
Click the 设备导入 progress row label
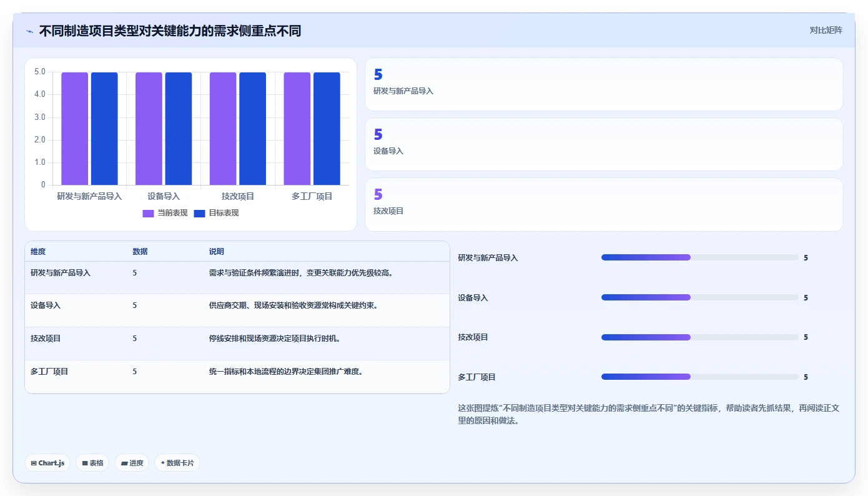pos(473,298)
